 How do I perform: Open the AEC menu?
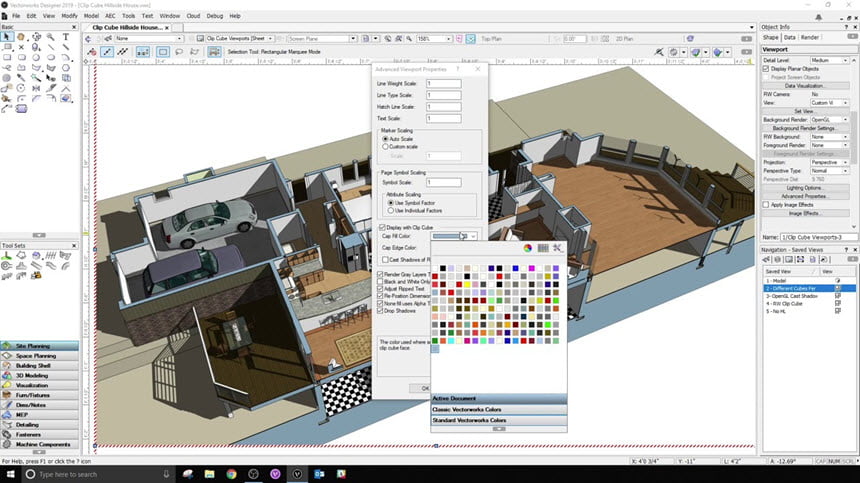(x=110, y=16)
